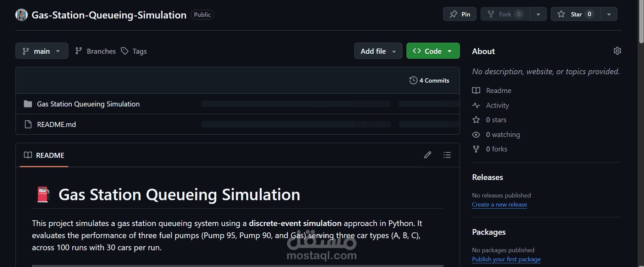The width and height of the screenshot is (644, 267).
Task: Click the Tags tag icon
Action: point(125,51)
